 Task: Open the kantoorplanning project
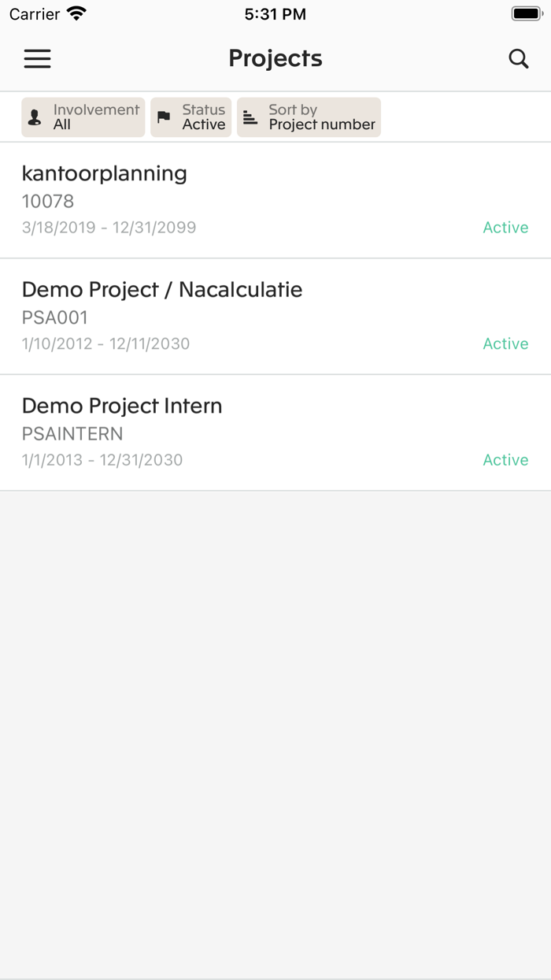click(105, 173)
